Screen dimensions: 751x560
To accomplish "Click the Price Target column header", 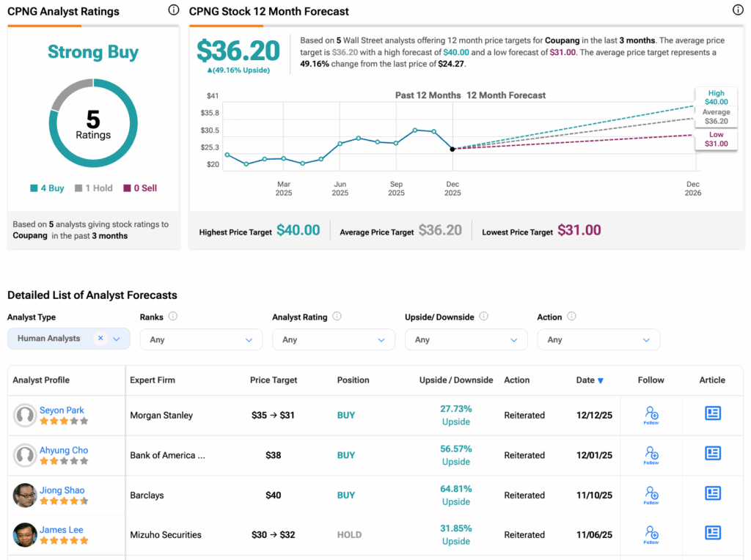I will tap(273, 380).
